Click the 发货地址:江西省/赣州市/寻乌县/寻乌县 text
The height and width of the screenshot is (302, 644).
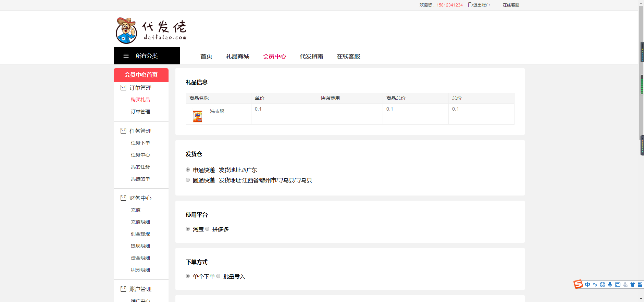pos(265,180)
